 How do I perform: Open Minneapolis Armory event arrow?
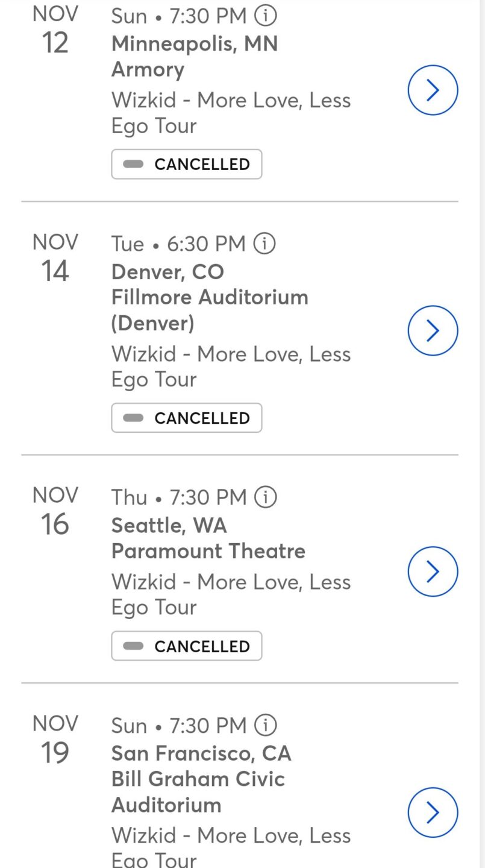click(x=433, y=90)
